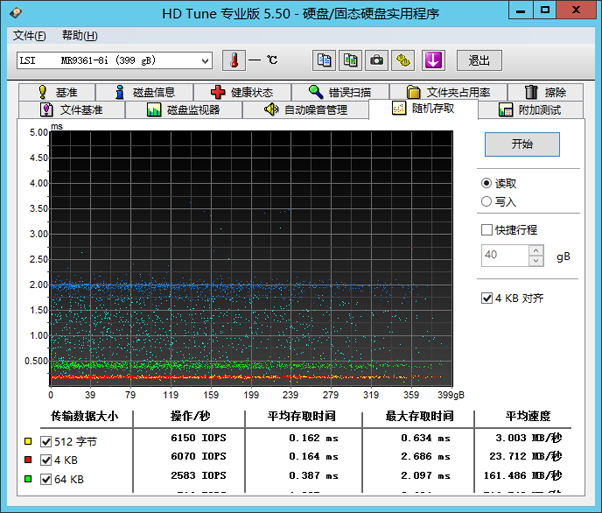Select the 读取 read radio button
602x513 pixels.
click(x=486, y=183)
